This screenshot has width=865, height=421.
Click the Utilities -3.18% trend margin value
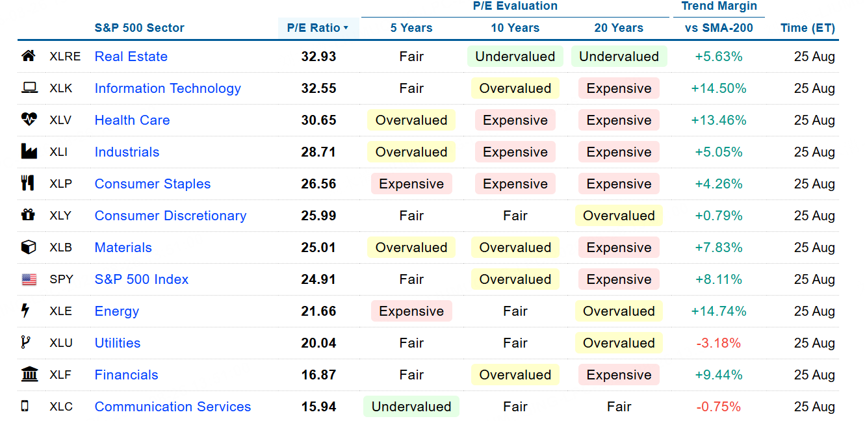tap(718, 343)
